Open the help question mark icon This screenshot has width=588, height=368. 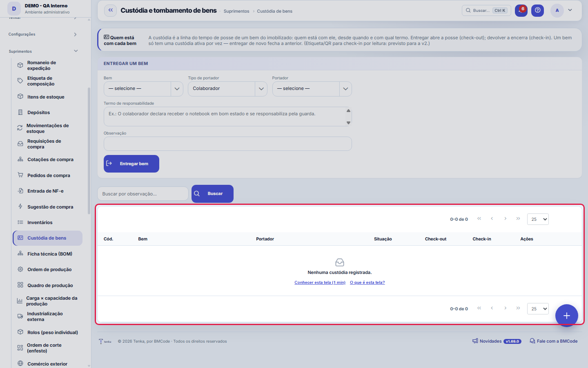538,11
